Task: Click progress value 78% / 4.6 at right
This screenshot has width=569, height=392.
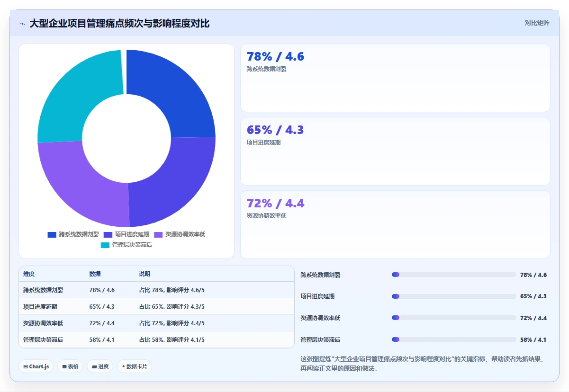Action: click(533, 275)
